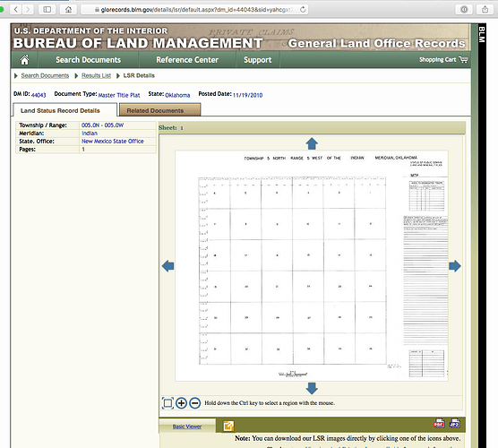The image size is (498, 448).
Task: Switch to Land Status Record Details tab
Action: 64,110
